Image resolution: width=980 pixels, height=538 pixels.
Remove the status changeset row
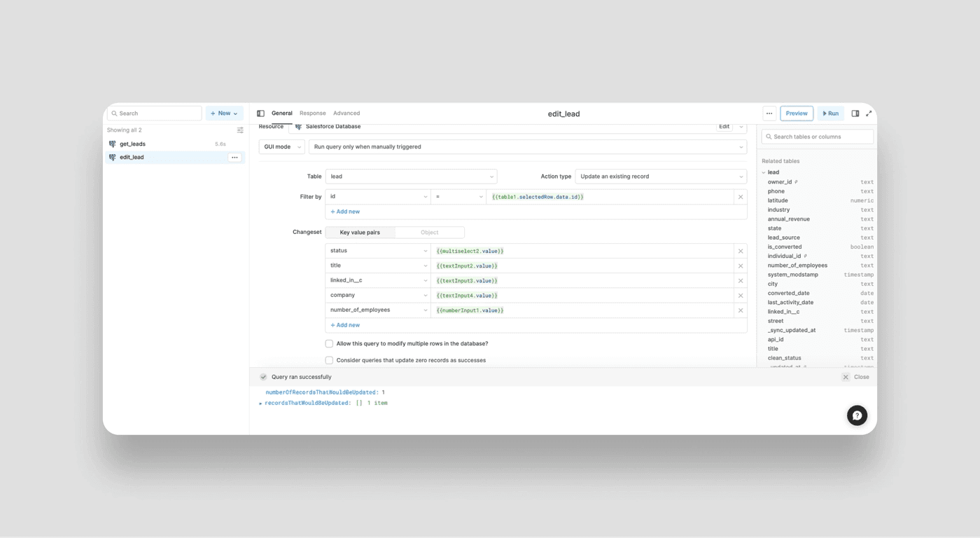tap(741, 251)
